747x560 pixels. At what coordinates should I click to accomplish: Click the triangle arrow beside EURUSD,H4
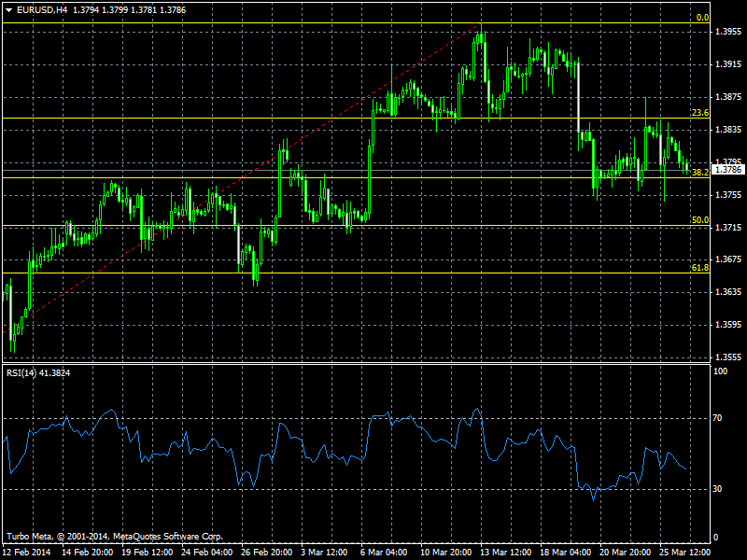8,9
